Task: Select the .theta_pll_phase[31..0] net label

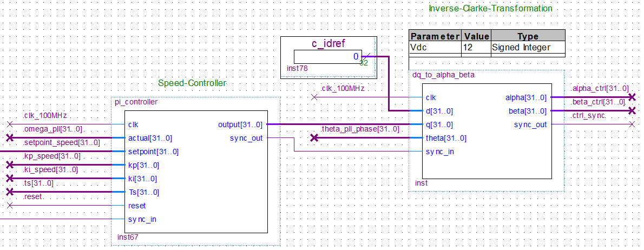Action: 360,129
